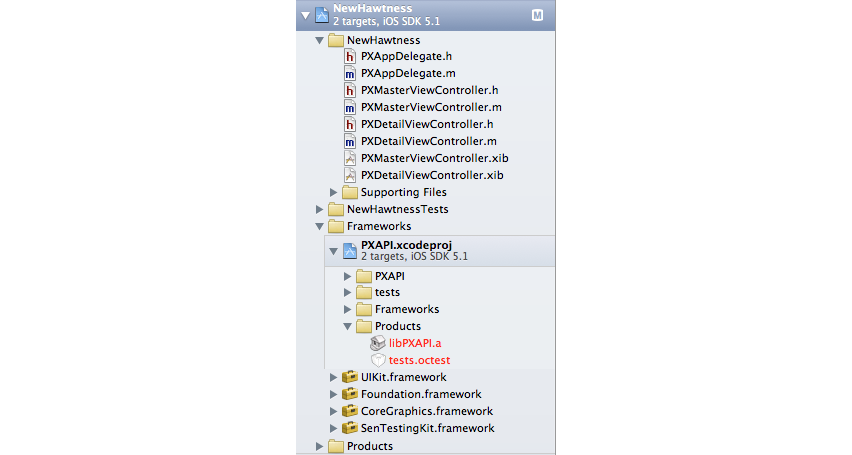The width and height of the screenshot is (852, 455).
Task: Click the Foundation.framework toolbox icon
Action: click(x=350, y=394)
